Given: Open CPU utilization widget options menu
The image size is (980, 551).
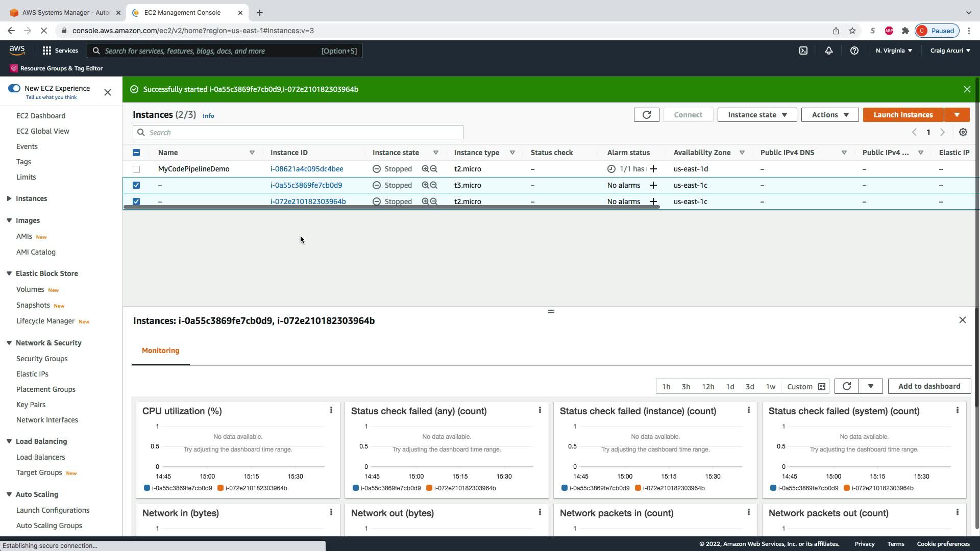Looking at the screenshot, I should 331,410.
